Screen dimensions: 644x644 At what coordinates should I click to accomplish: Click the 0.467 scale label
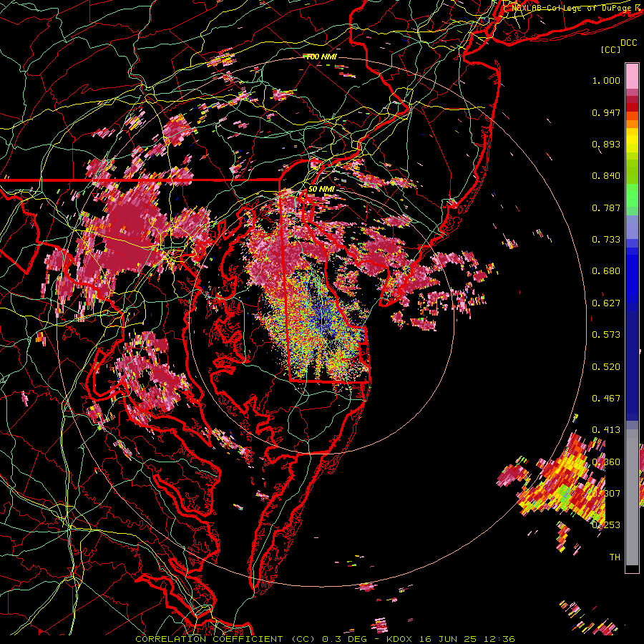[606, 399]
